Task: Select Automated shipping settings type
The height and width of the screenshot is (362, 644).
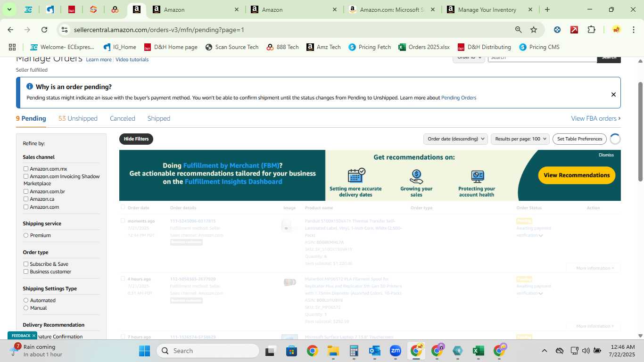Action: click(x=26, y=300)
